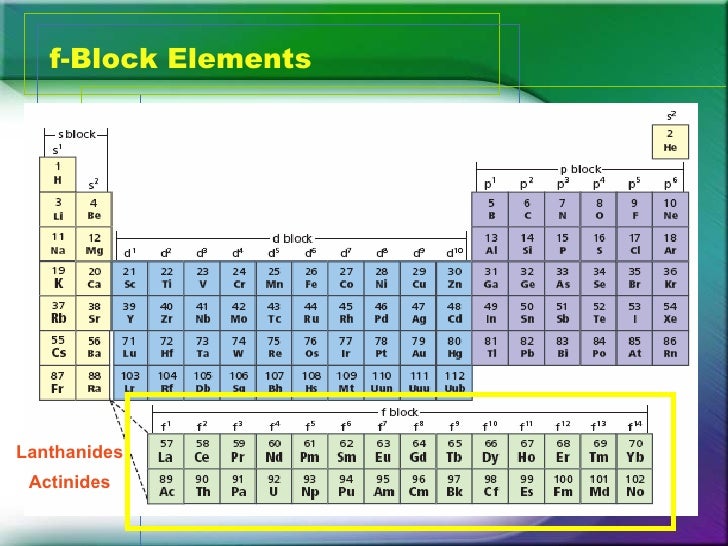Click the Actinium (Ac) cell
The height and width of the screenshot is (546, 728).
[x=166, y=486]
